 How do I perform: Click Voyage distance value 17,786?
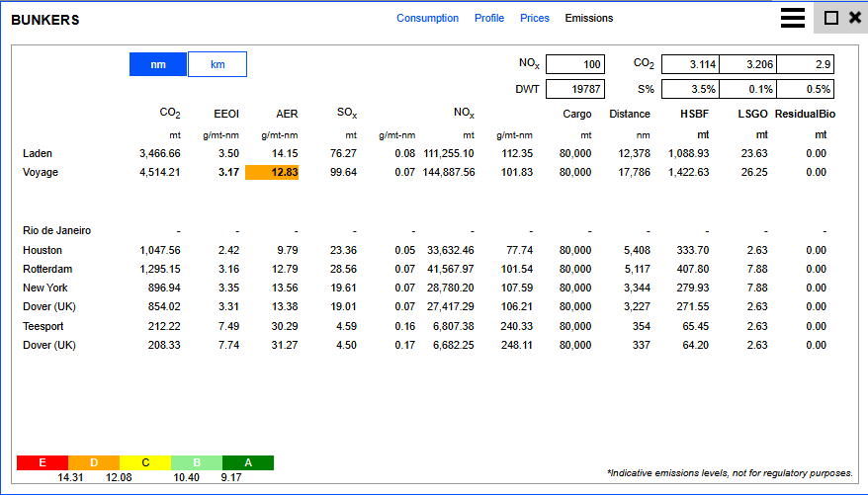pos(634,172)
